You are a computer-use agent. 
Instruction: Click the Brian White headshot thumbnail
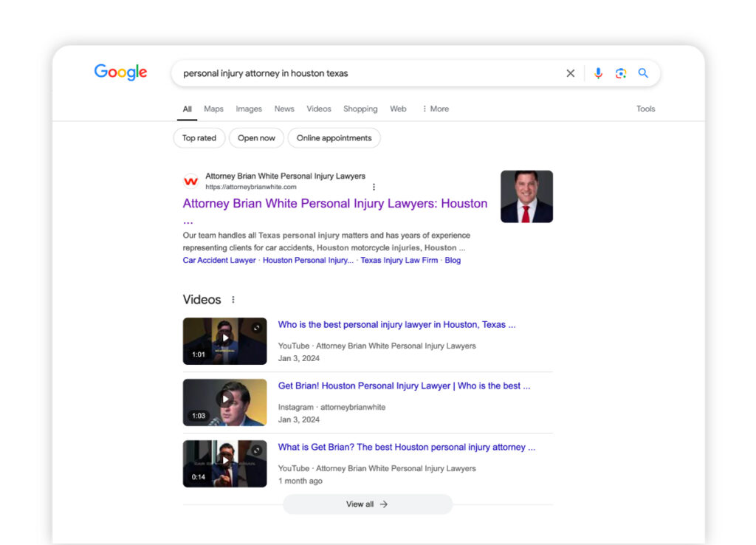click(x=526, y=196)
